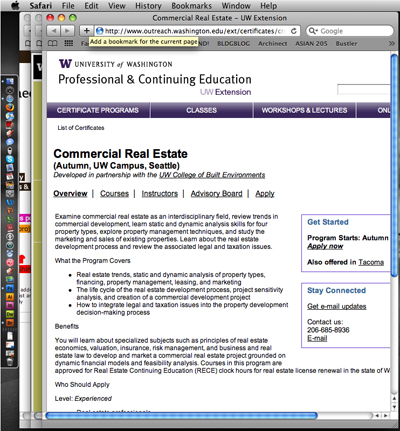Open the Google search magnifier dropdown
The width and height of the screenshot is (400, 431).
313,31
